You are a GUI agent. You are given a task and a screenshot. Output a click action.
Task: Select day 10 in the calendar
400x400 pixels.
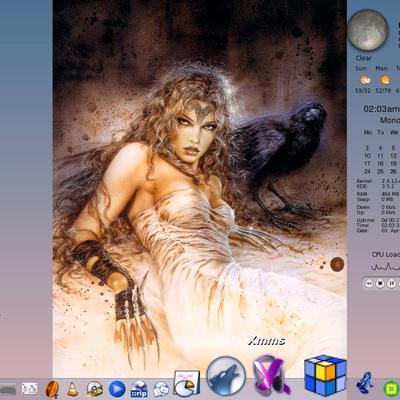367,156
